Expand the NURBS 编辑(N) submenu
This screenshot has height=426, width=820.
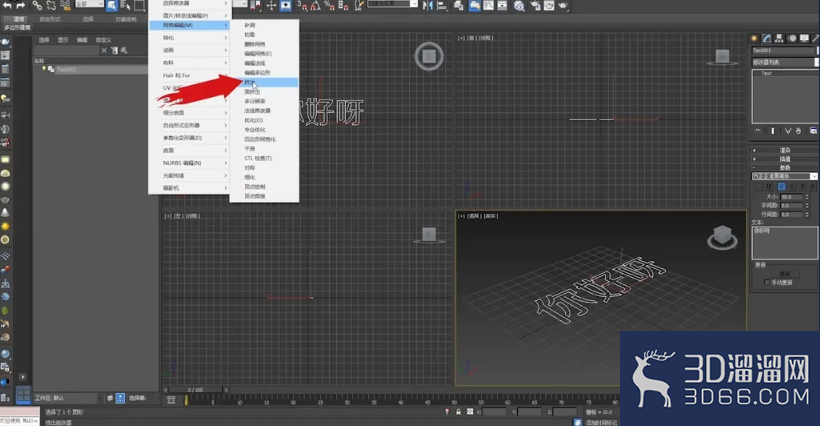tap(189, 163)
